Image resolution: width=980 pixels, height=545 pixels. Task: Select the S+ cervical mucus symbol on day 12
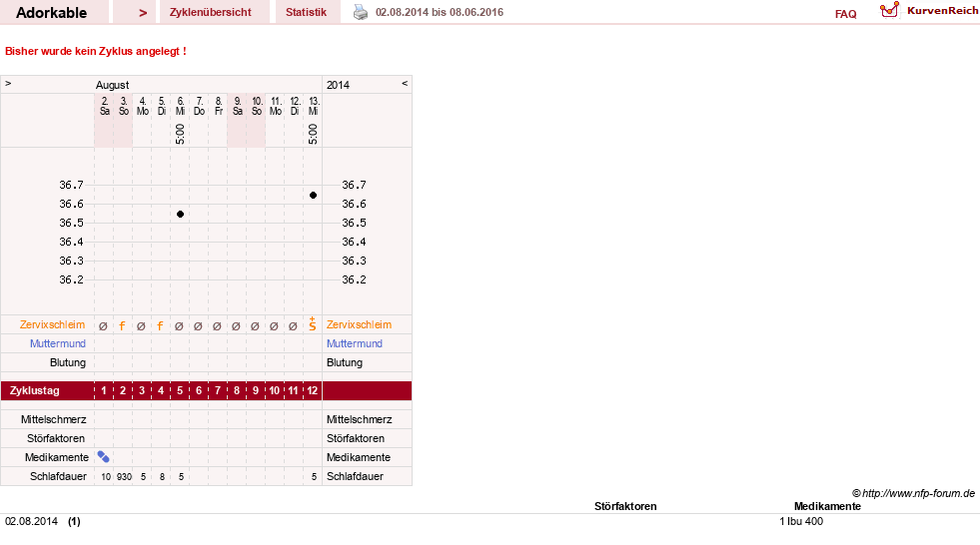click(x=313, y=324)
